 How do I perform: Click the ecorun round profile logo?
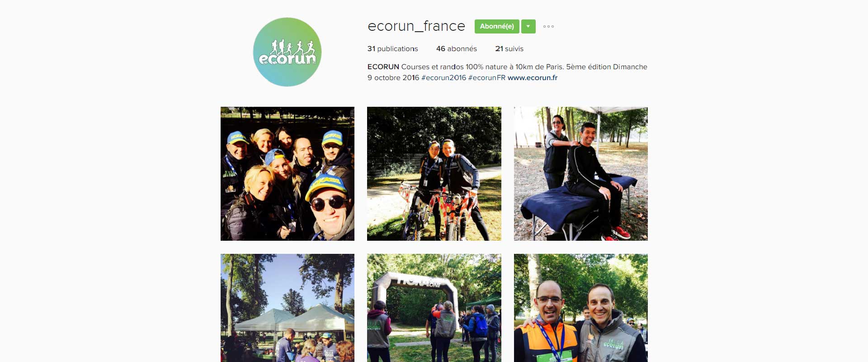point(287,52)
